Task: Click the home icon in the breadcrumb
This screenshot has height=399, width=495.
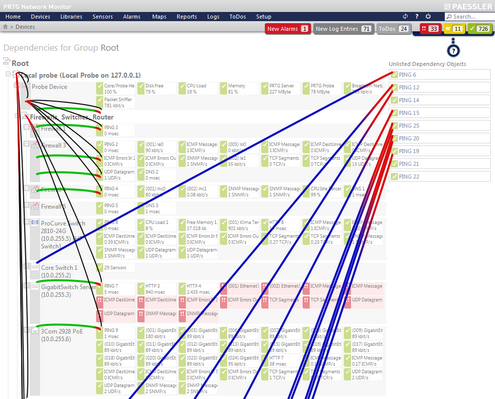Action: 5,27
